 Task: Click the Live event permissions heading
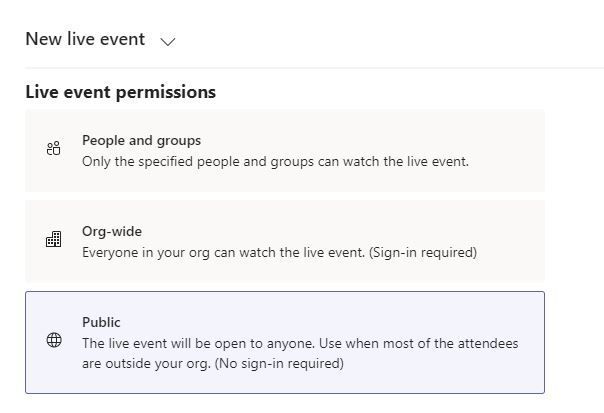pyautogui.click(x=120, y=92)
